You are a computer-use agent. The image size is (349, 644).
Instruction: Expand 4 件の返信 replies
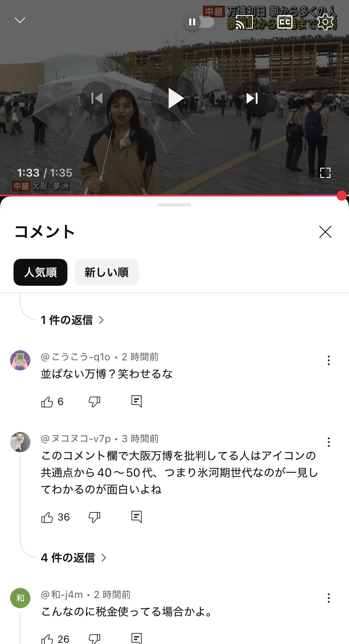(x=73, y=558)
